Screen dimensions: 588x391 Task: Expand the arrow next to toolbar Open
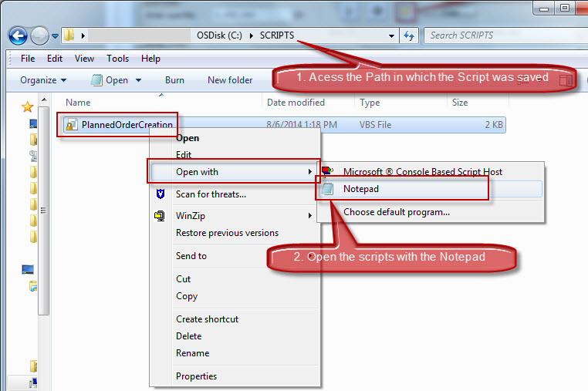pyautogui.click(x=138, y=80)
